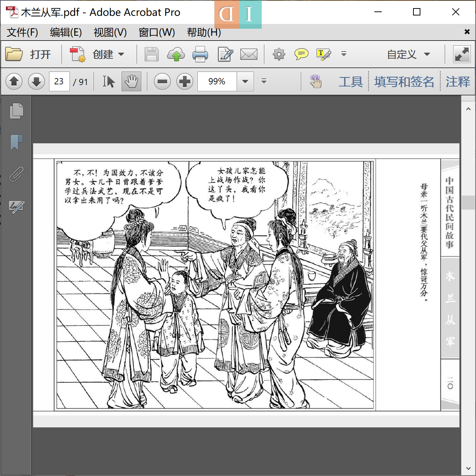
Task: Zoom out with the minus button
Action: 162,81
